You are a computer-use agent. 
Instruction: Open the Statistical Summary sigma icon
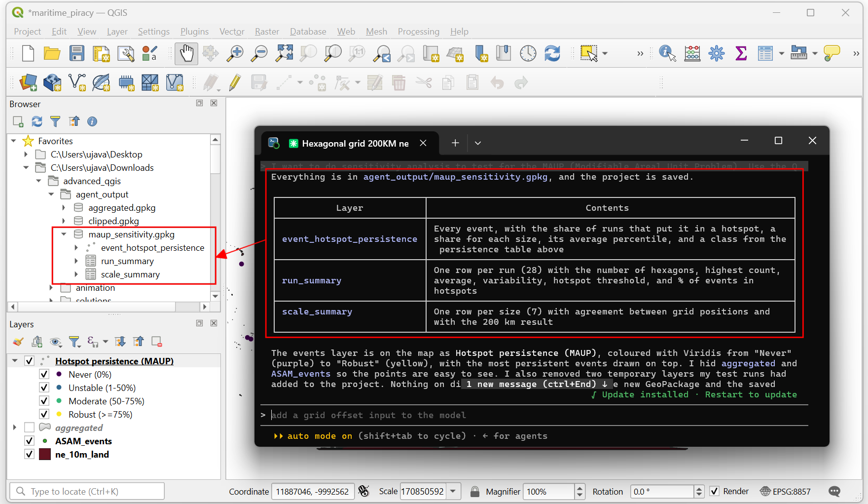click(741, 53)
